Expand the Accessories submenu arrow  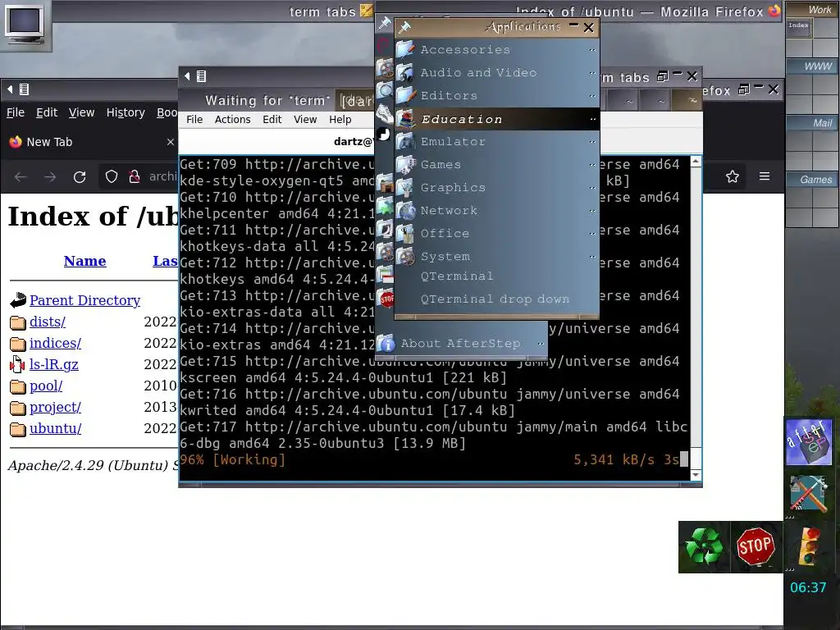tap(592, 50)
